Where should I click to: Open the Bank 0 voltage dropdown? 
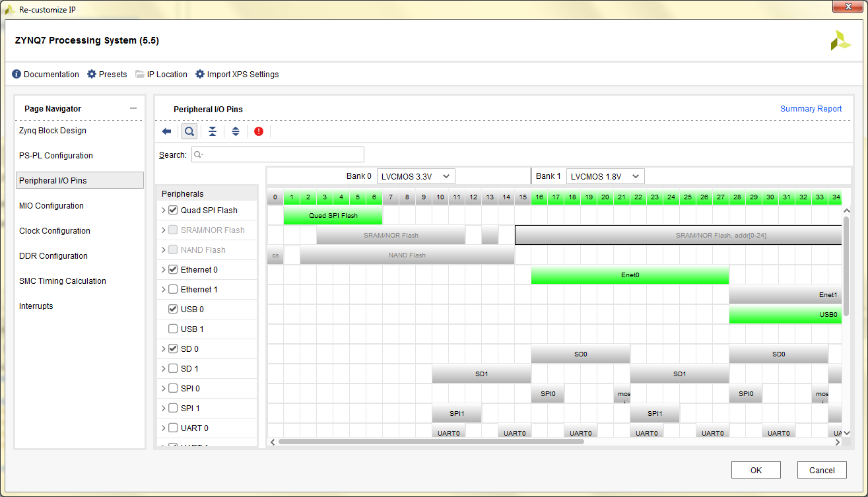416,176
